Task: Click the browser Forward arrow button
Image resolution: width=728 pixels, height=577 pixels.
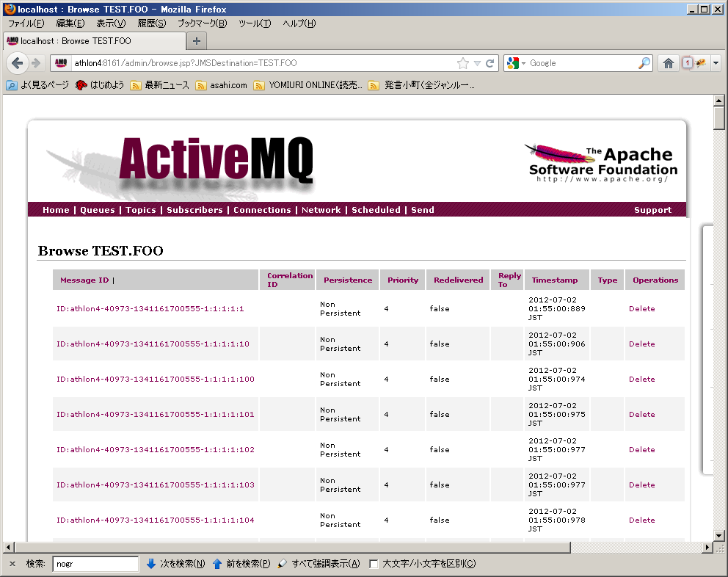Action: (36, 62)
